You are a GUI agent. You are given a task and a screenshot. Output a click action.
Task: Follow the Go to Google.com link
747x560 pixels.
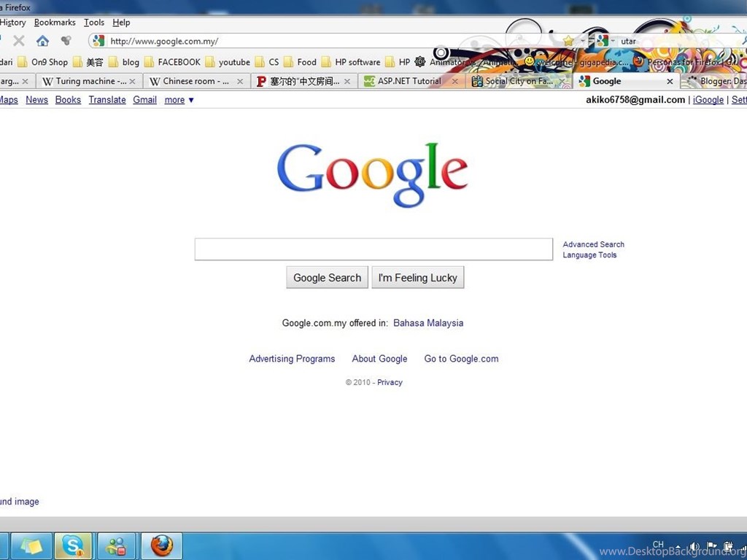[x=461, y=359]
